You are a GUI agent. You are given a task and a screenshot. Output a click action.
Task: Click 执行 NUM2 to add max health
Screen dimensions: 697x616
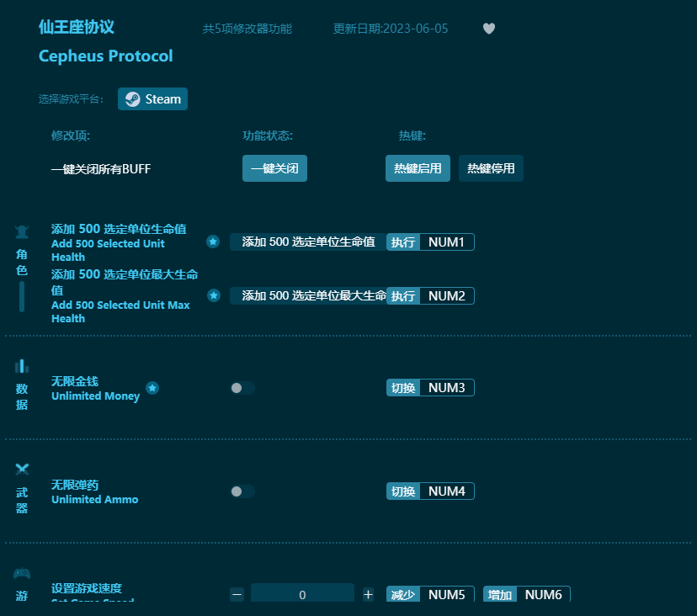click(x=403, y=295)
